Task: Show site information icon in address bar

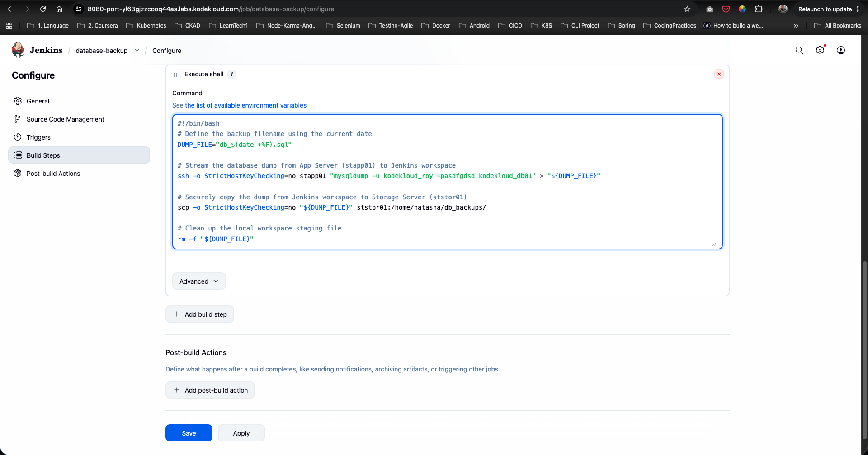Action: click(x=79, y=9)
